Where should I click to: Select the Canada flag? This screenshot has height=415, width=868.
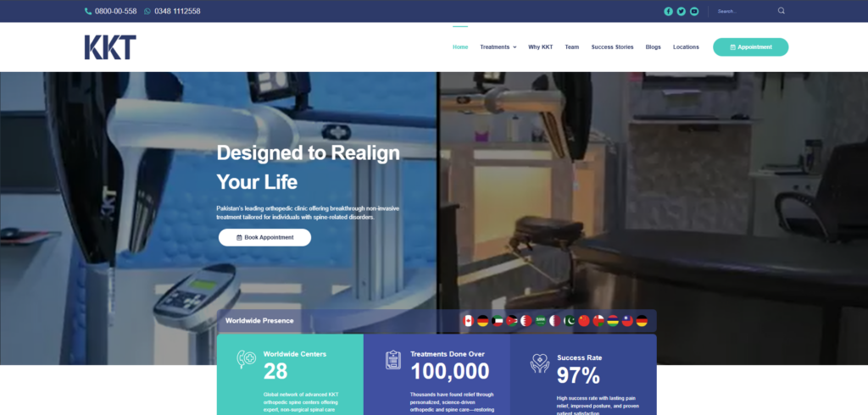click(468, 321)
